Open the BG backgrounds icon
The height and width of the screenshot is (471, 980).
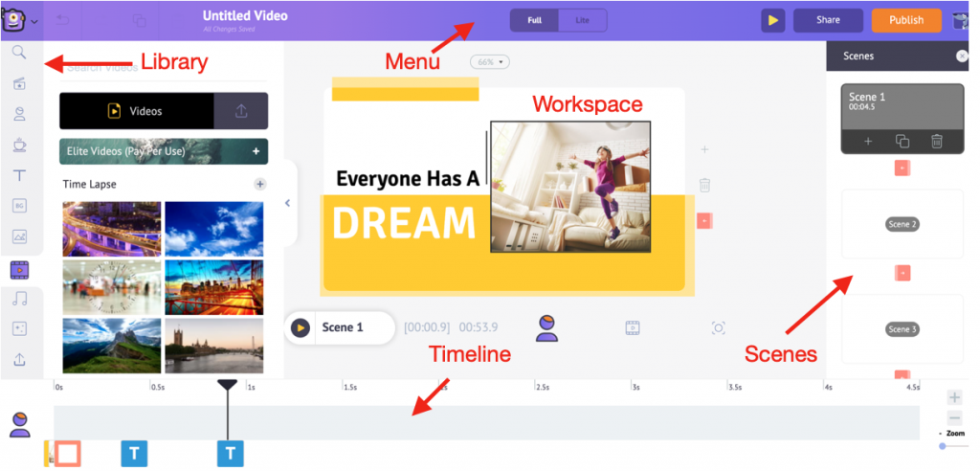[x=19, y=206]
